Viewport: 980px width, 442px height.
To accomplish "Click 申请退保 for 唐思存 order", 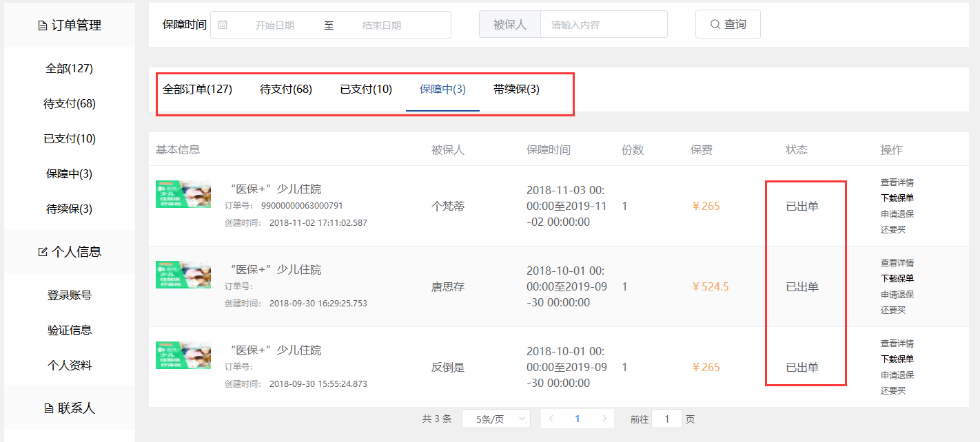I will tap(897, 295).
